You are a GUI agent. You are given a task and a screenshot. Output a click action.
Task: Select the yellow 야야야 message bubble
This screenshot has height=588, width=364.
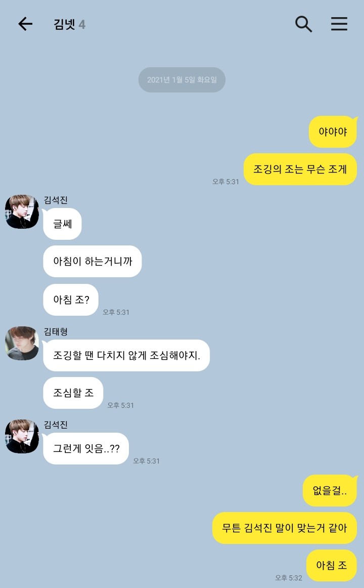[333, 132]
